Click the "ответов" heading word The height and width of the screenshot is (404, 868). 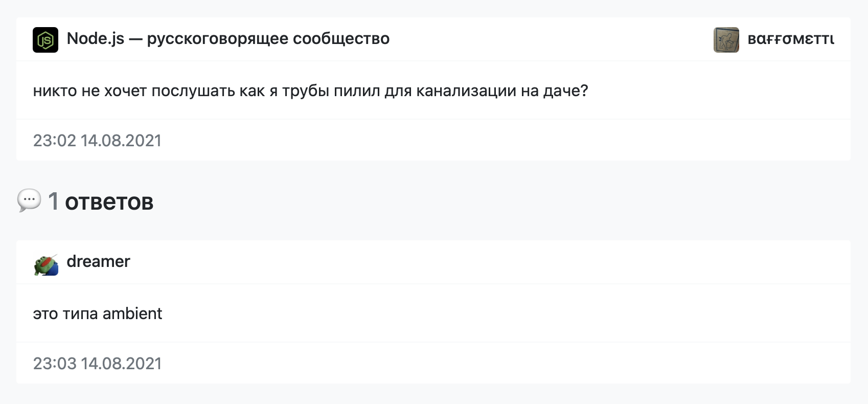(109, 201)
